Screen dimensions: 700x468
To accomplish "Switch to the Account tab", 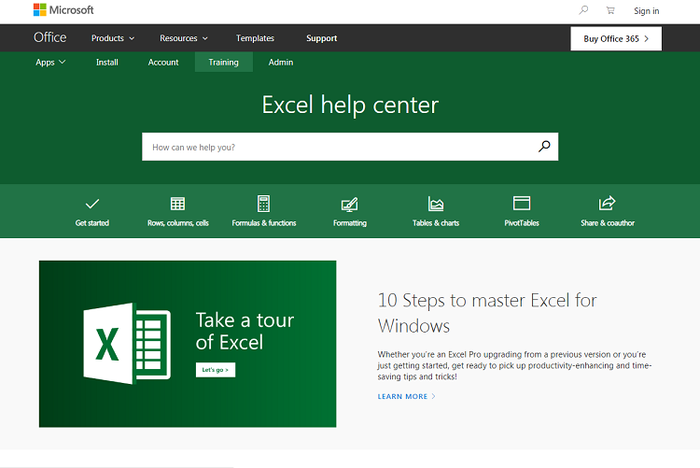I will pos(163,63).
